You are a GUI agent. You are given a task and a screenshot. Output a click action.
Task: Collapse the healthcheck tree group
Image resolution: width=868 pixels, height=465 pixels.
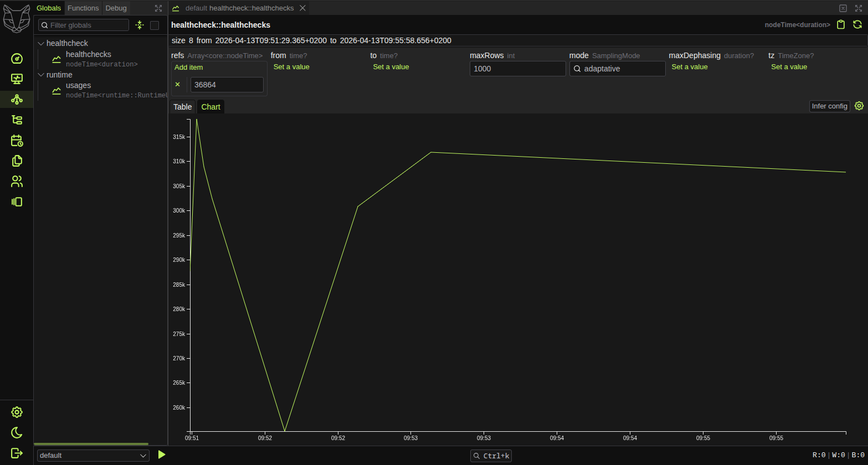point(40,43)
